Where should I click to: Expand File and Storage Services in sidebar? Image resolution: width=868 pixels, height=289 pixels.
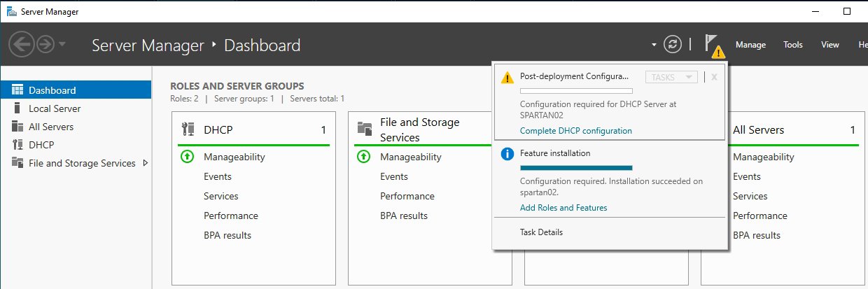click(146, 163)
